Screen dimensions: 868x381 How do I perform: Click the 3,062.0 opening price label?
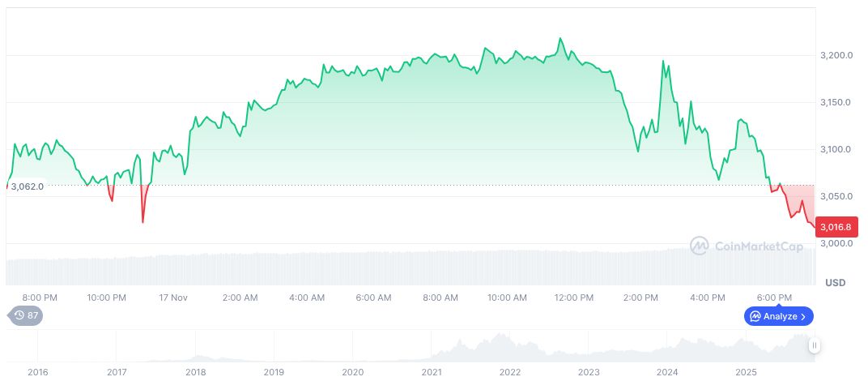27,186
